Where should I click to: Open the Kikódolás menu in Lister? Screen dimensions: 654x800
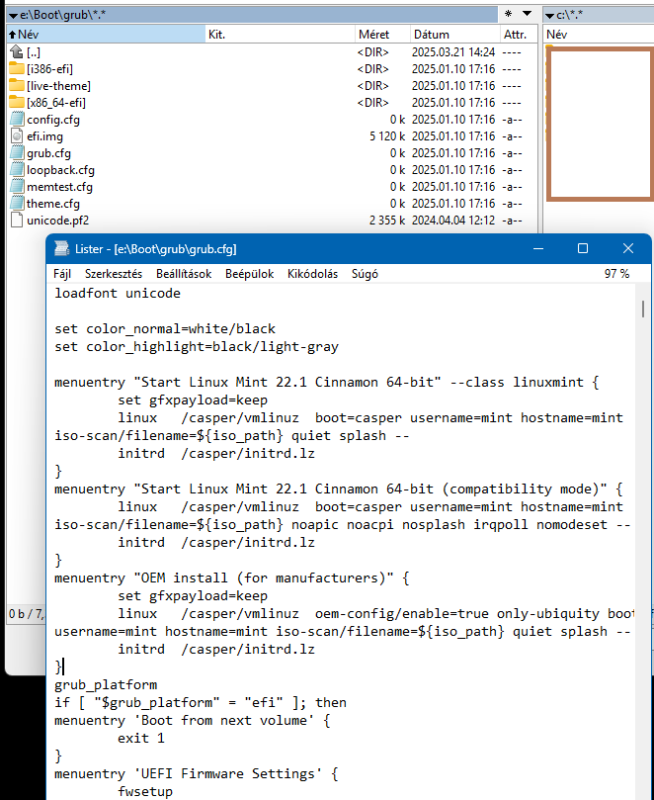pyautogui.click(x=312, y=274)
